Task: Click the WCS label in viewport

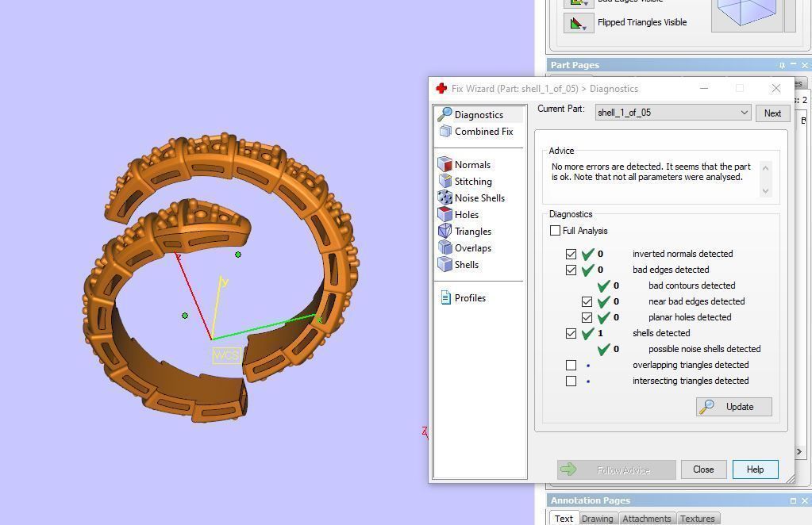Action: (x=226, y=355)
